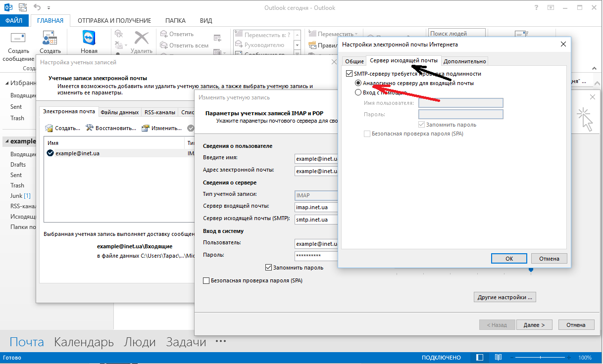This screenshot has width=603, height=364.
Task: Uncheck 'SMTP-серверу требуется проверка подлинности'
Action: coord(350,74)
